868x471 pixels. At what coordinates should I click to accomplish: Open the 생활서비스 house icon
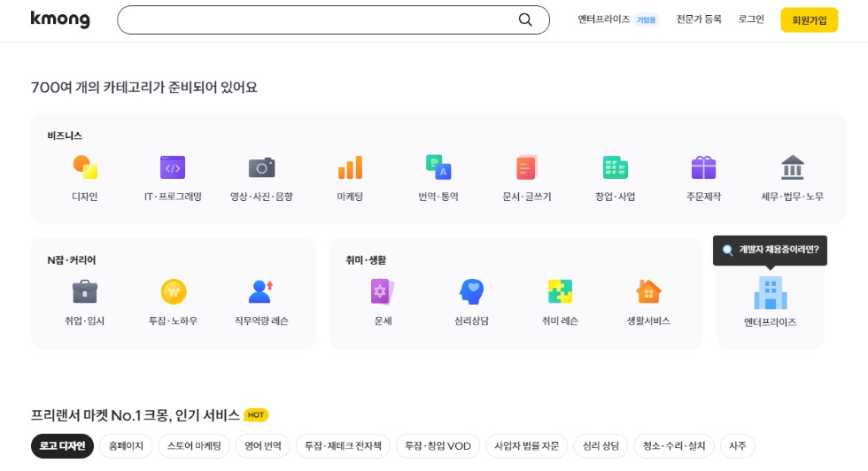648,291
